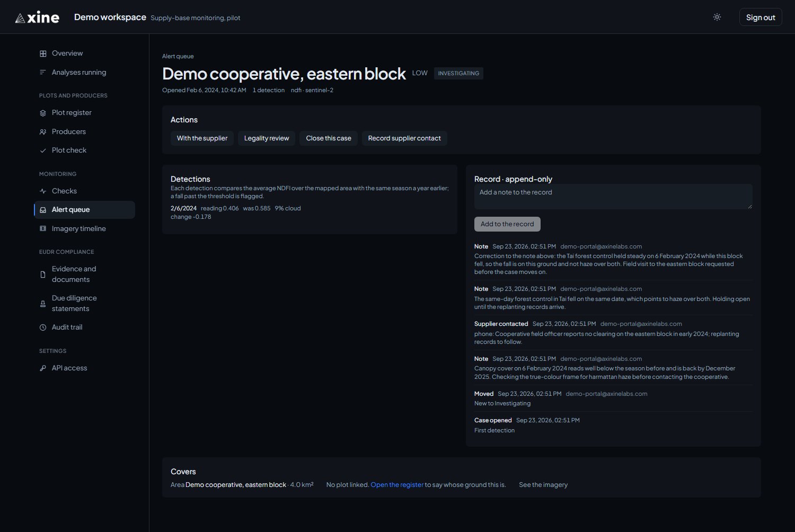Screen dimensions: 795x532
Task: Open the API access key icon
Action: (x=43, y=368)
